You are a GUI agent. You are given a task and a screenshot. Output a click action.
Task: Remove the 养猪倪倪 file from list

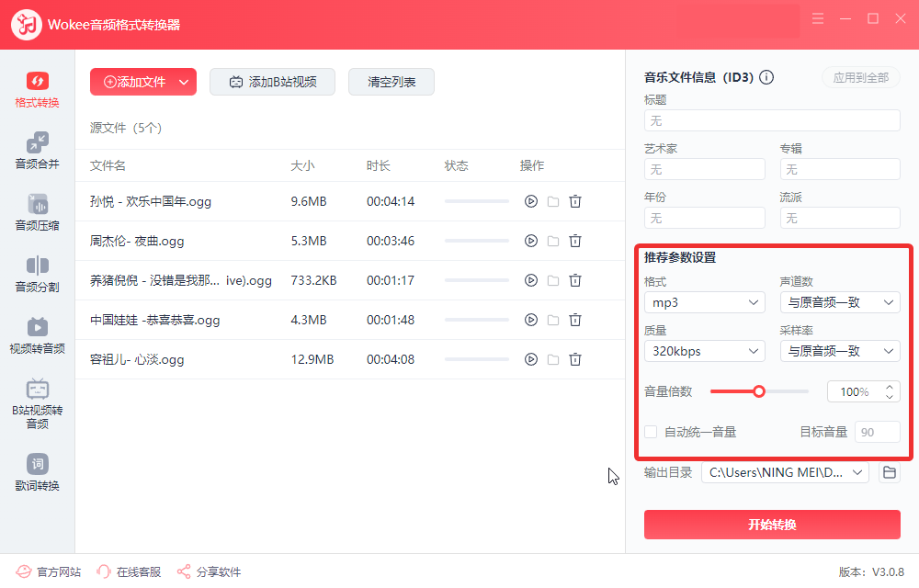point(575,280)
